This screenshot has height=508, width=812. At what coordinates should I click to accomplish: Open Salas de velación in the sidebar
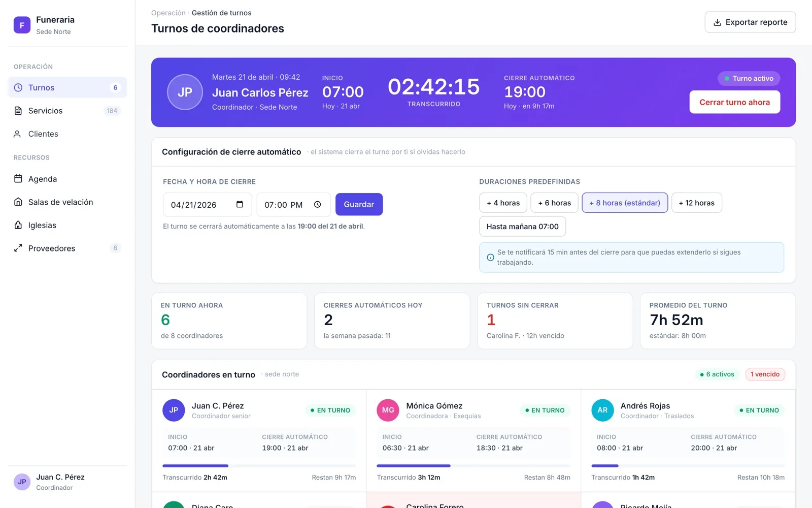point(67,202)
